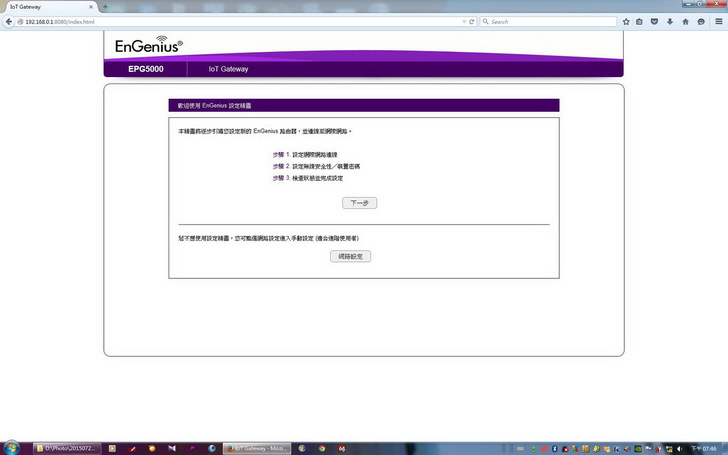Screen dimensions: 728x455
Task: Click the 網路設定 network settings button
Action: click(x=350, y=257)
